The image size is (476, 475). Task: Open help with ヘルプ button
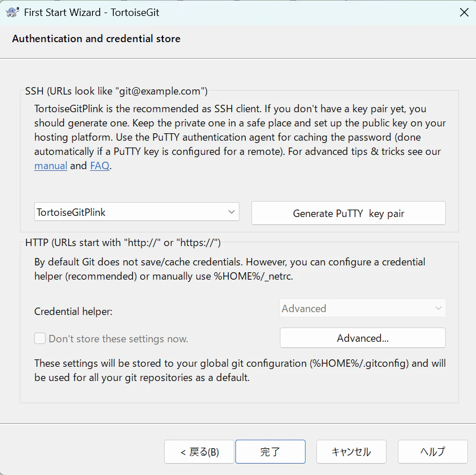coord(433,452)
